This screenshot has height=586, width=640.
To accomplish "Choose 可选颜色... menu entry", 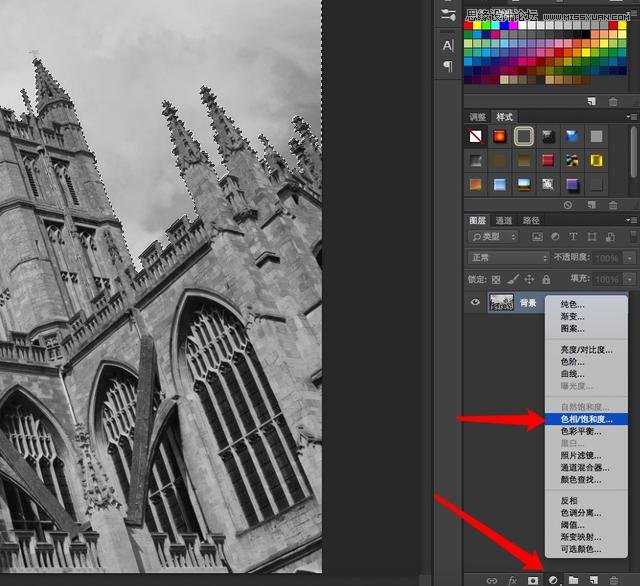I will [x=586, y=549].
